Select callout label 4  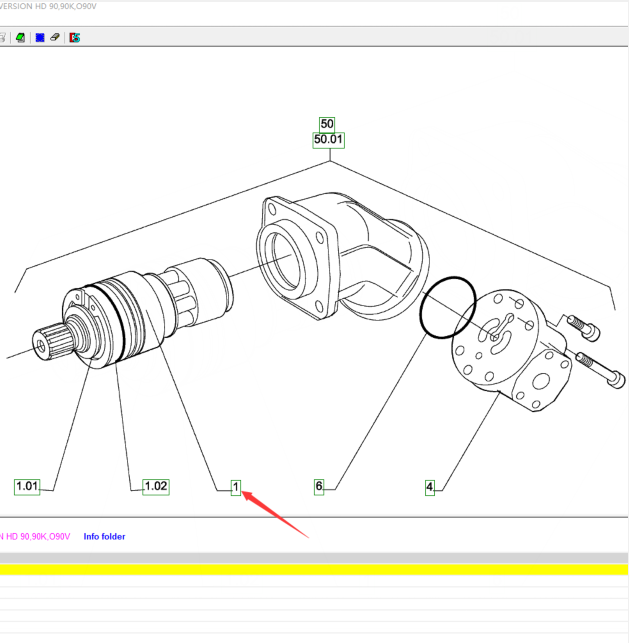pyautogui.click(x=429, y=487)
